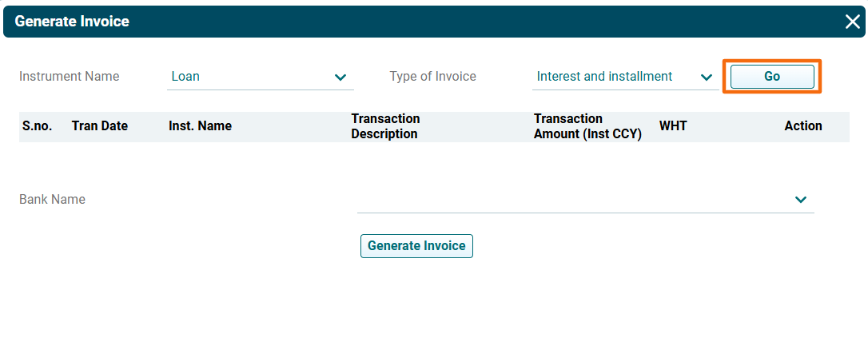Image resolution: width=868 pixels, height=346 pixels.
Task: Click the Inst. Name column header
Action: (x=200, y=126)
